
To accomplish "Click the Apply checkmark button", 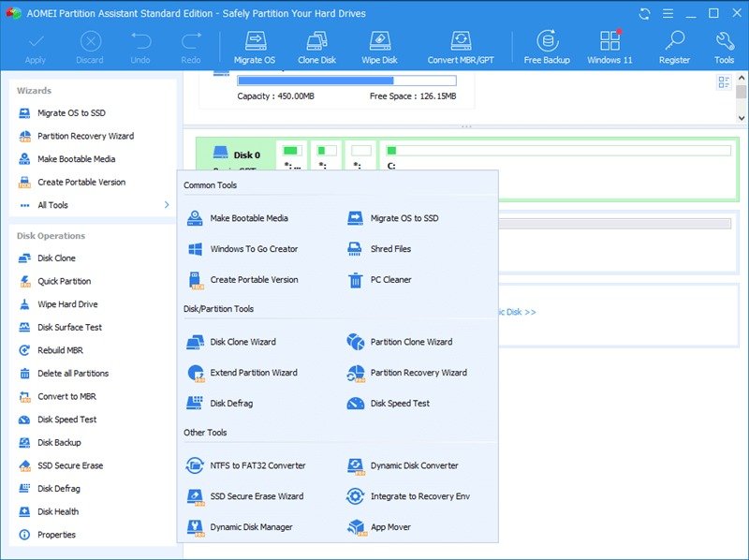I will click(x=36, y=48).
